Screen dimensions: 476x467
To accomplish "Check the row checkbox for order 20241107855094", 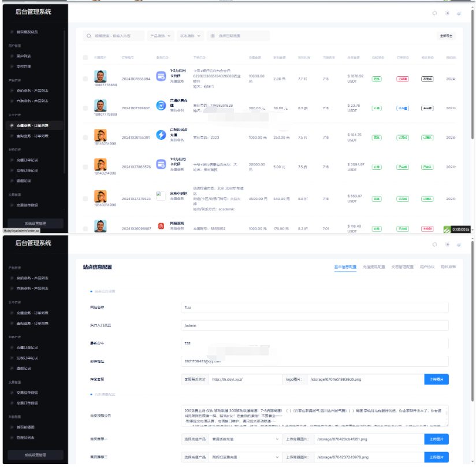I will click(x=85, y=79).
